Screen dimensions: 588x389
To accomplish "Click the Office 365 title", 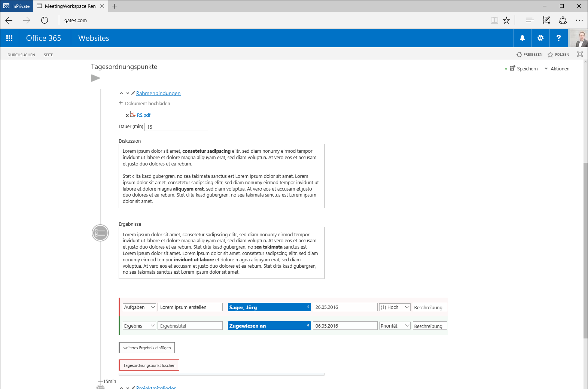I will [43, 38].
